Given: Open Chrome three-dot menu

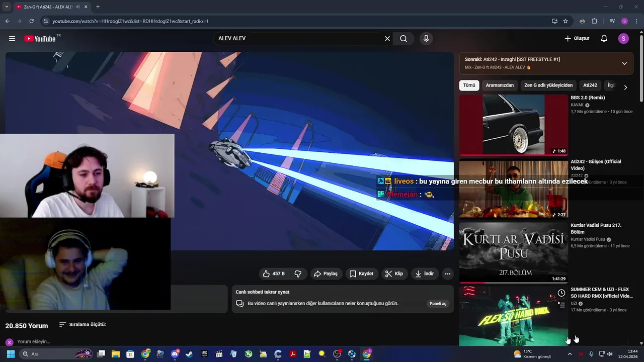Looking at the screenshot, I should pyautogui.click(x=637, y=21).
